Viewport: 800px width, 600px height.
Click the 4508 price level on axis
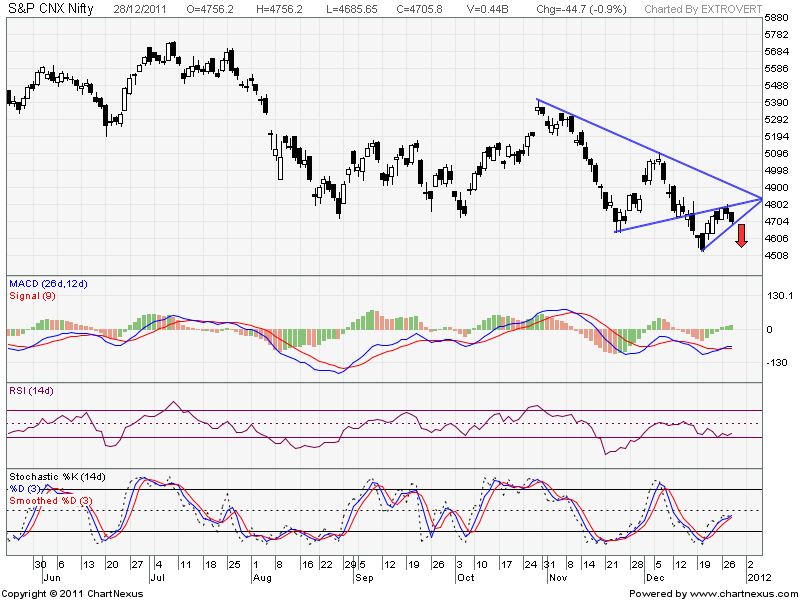(777, 255)
